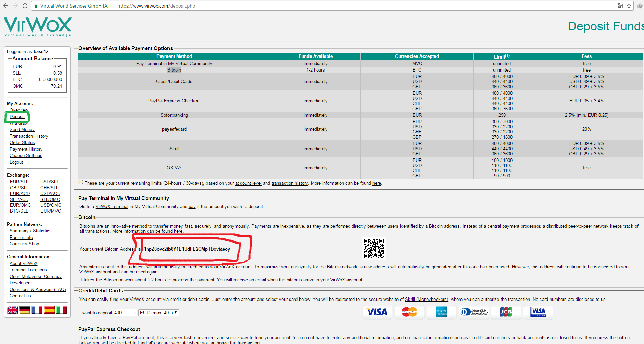Choose the Diners Club International logo
Screen dimensions: 644x344
[x=474, y=312]
